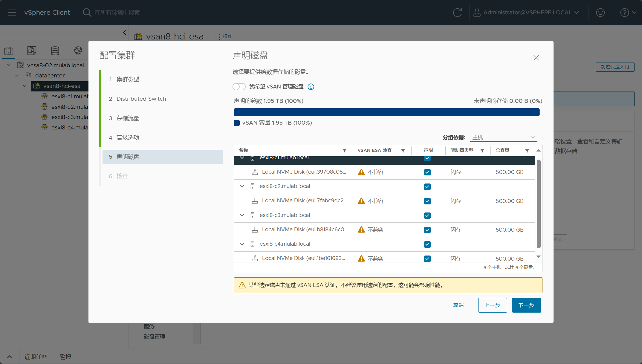Collapse vsan8-hci-esa tree node
This screenshot has height=364, width=642.
[25, 86]
